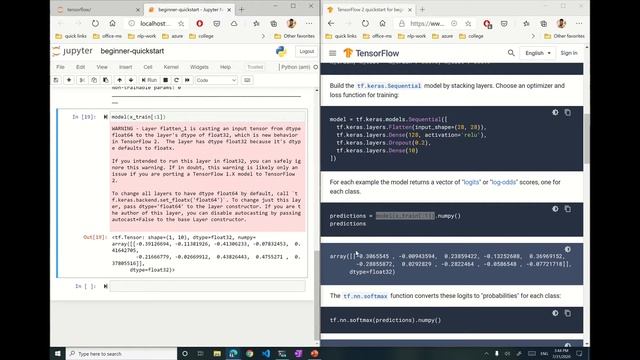Open the Jupyter Widgets menu
Viewport: 640px width, 360px height.
(199, 67)
